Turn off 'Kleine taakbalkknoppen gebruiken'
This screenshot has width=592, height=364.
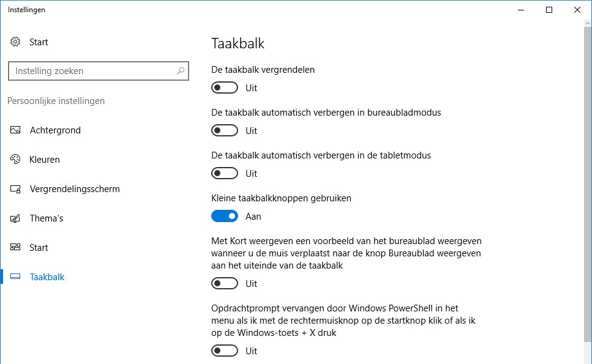(x=225, y=217)
